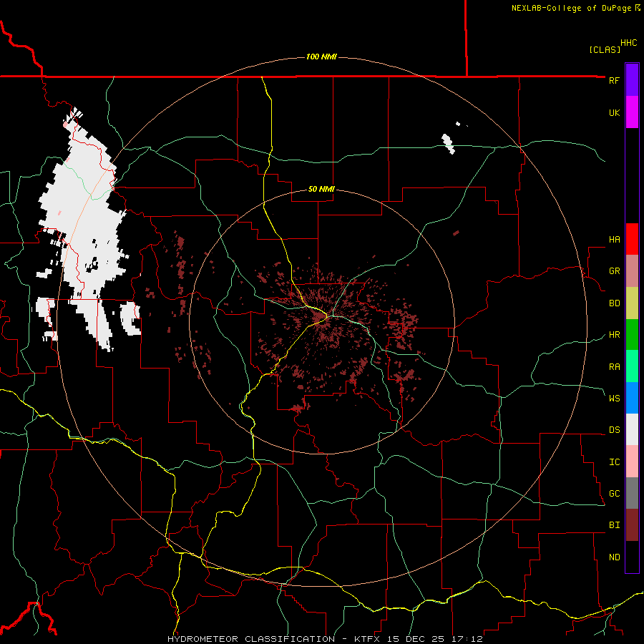Click the HA legend label
This screenshot has height=644, width=644.
(x=614, y=240)
